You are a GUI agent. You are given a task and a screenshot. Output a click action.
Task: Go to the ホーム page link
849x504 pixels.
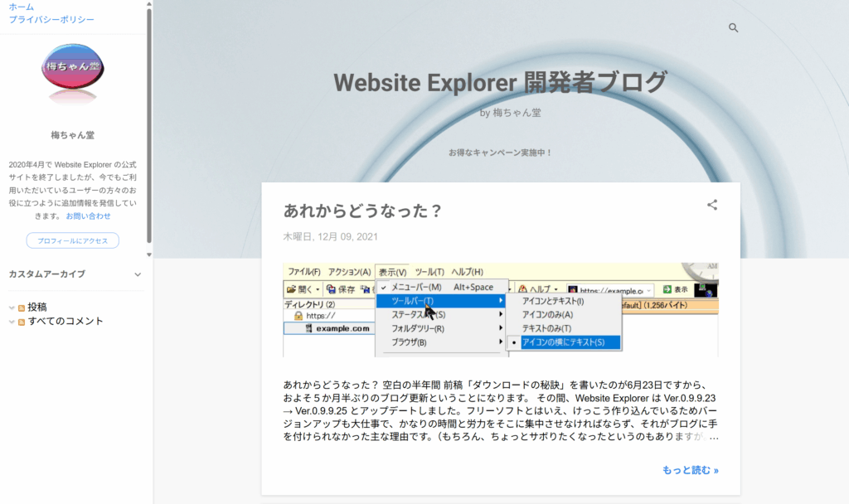[x=22, y=7]
